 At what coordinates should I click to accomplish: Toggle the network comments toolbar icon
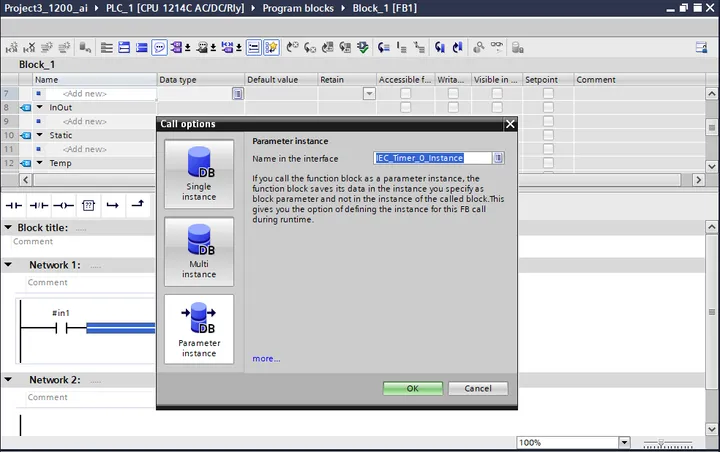click(x=159, y=47)
